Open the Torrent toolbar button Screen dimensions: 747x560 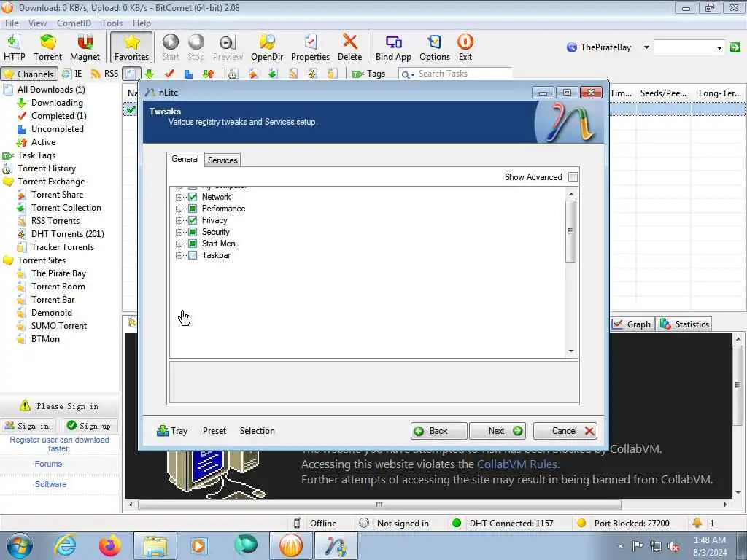coord(47,47)
